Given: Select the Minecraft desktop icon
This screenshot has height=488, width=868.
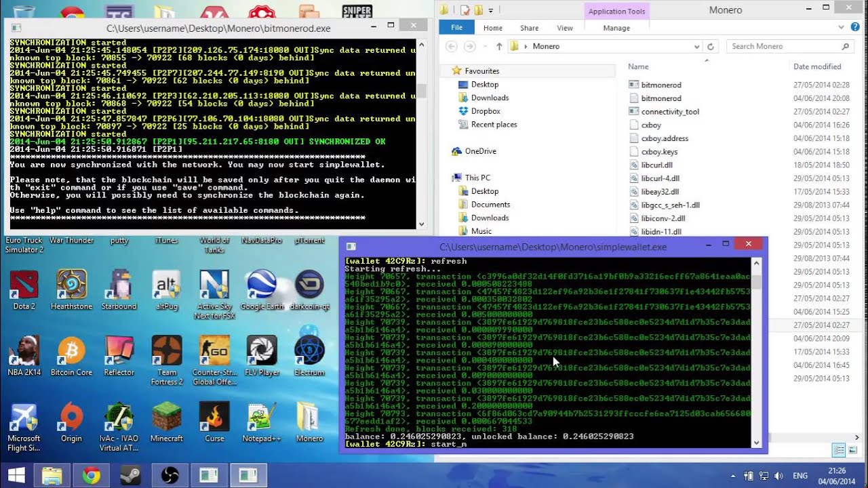Looking at the screenshot, I should pyautogui.click(x=167, y=422).
